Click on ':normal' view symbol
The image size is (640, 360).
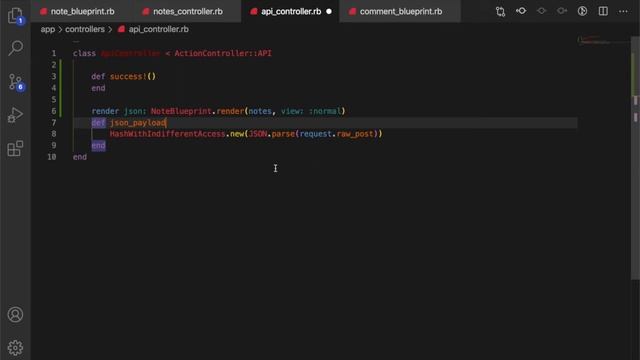pos(325,111)
